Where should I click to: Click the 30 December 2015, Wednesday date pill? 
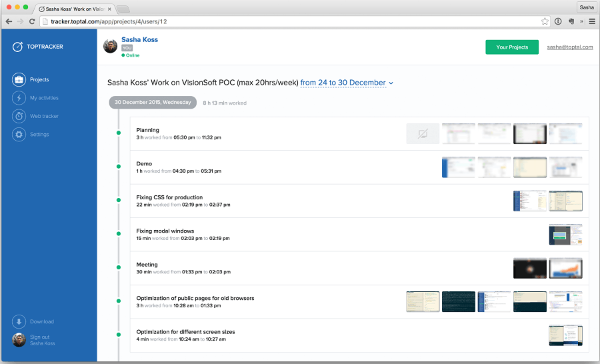point(153,102)
